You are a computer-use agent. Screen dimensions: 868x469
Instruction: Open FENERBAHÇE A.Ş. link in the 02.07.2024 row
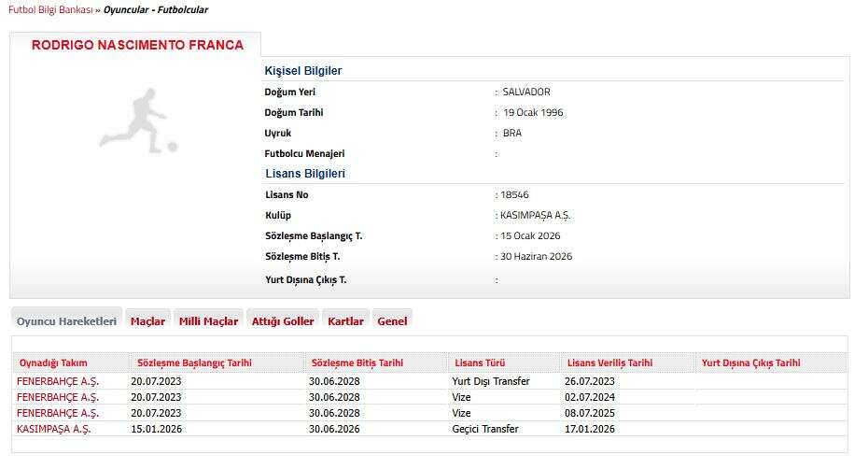58,397
